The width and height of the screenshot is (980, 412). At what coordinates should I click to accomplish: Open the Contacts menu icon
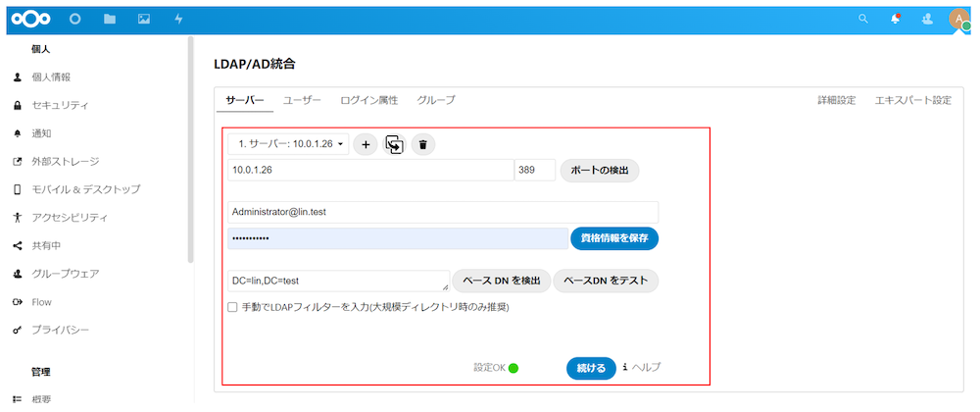[927, 19]
